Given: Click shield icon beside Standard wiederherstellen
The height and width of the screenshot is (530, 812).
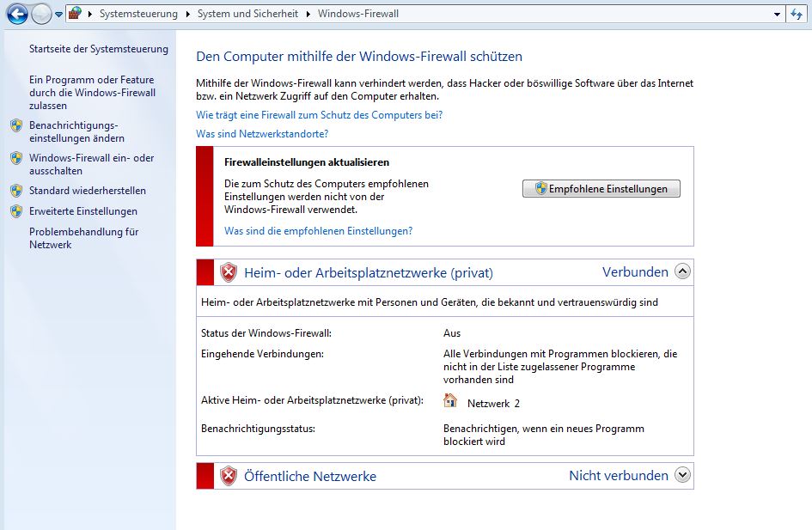Looking at the screenshot, I should click(x=16, y=191).
